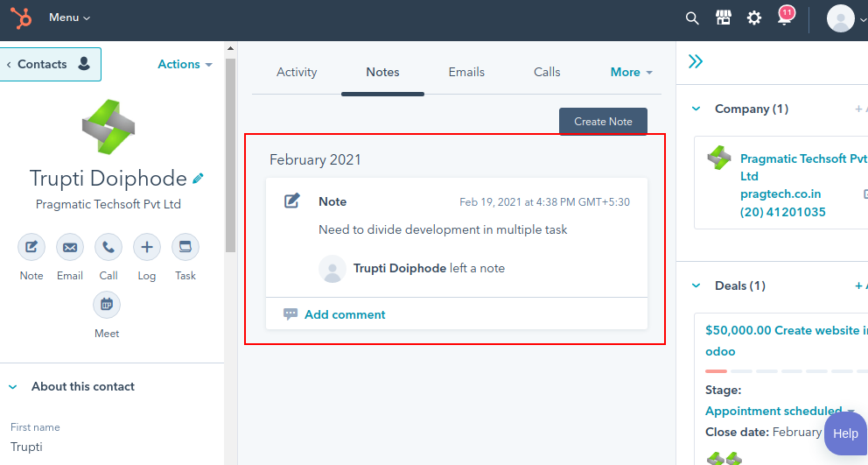This screenshot has height=465, width=868.
Task: Collapse the Deals (1) section
Action: [696, 286]
